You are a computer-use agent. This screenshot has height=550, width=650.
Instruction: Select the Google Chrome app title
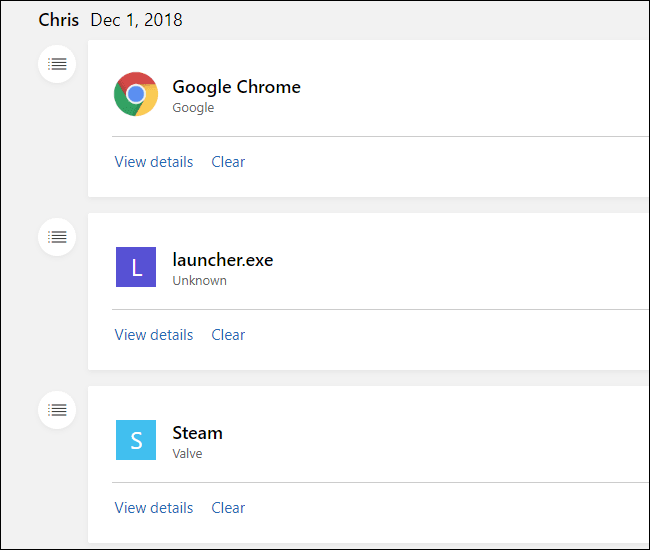[236, 87]
